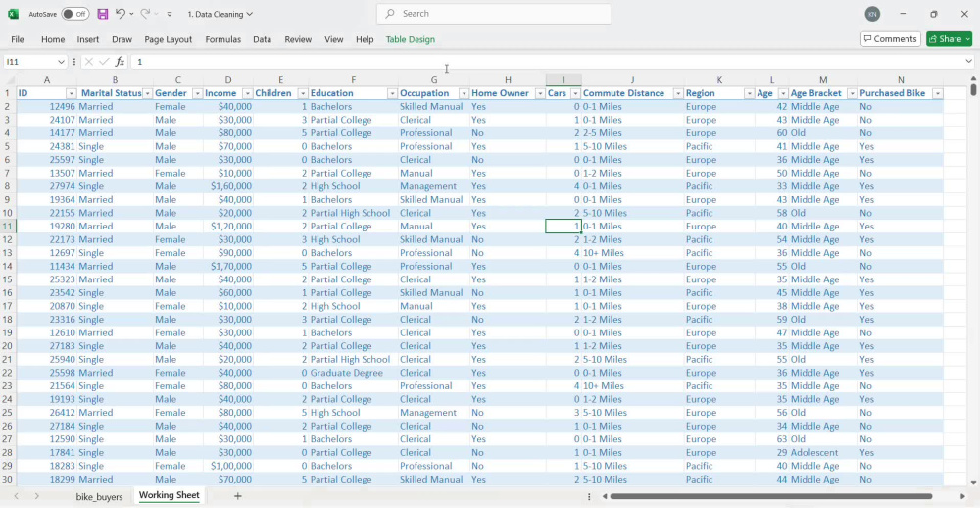Switch to the Insert tab

[x=88, y=39]
